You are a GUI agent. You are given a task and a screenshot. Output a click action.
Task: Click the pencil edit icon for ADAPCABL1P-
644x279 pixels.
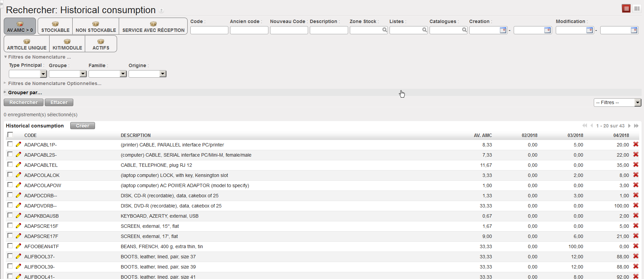pos(19,144)
